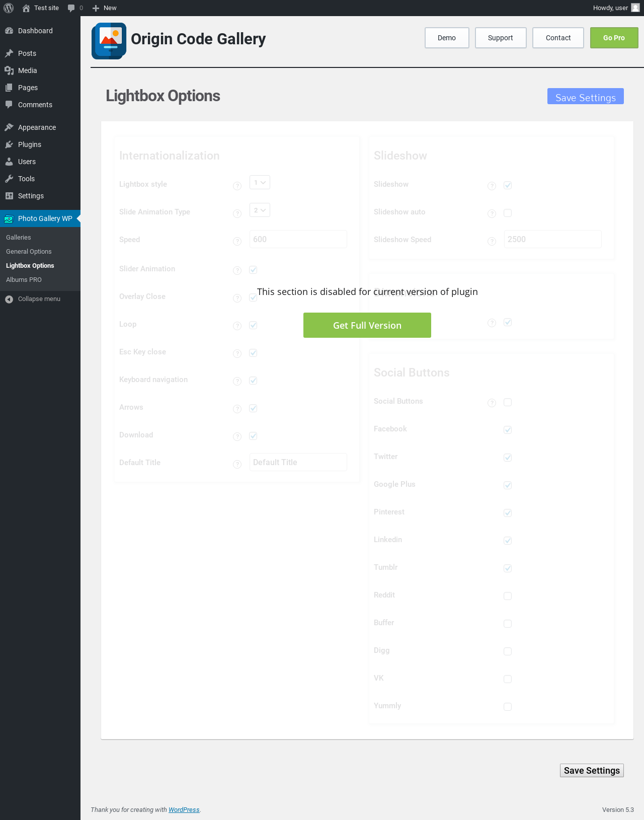
Task: Select Lightbox Options in the sidebar
Action: tap(30, 266)
